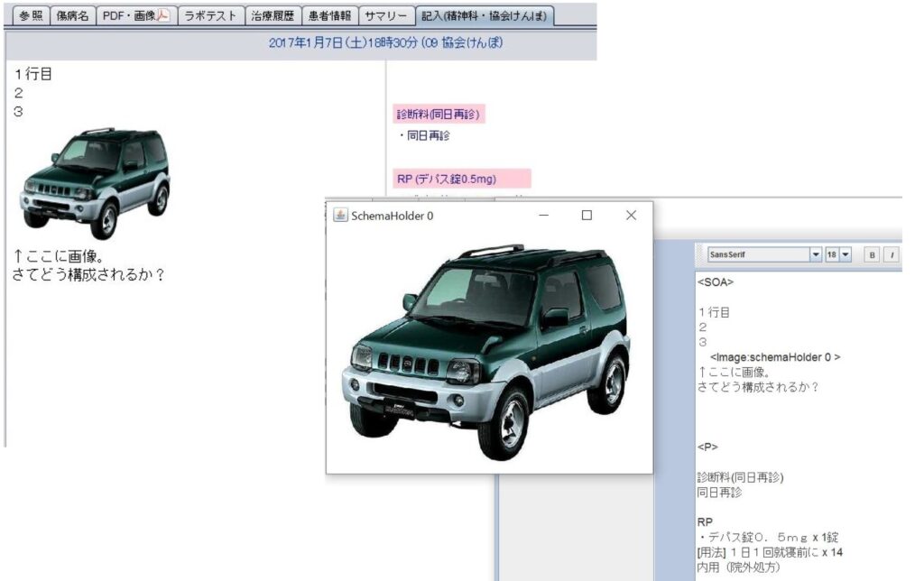Click the ・同日再診 item in chart
Image resolution: width=924 pixels, height=581 pixels.
click(x=424, y=135)
